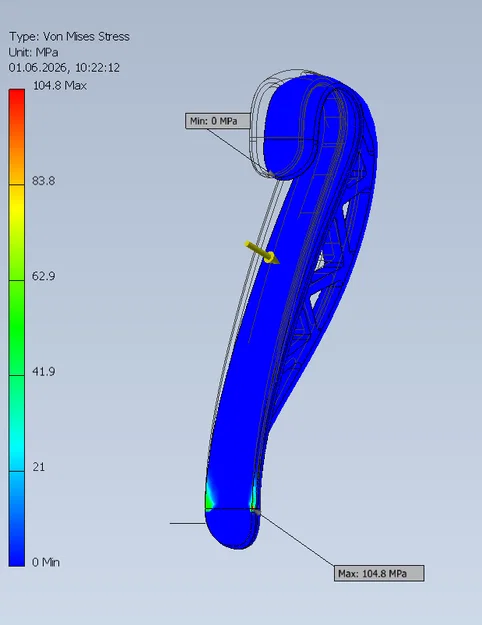Image resolution: width=482 pixels, height=625 pixels.
Task: Select the Max: 104.8 MPa probe label
Action: 379,573
